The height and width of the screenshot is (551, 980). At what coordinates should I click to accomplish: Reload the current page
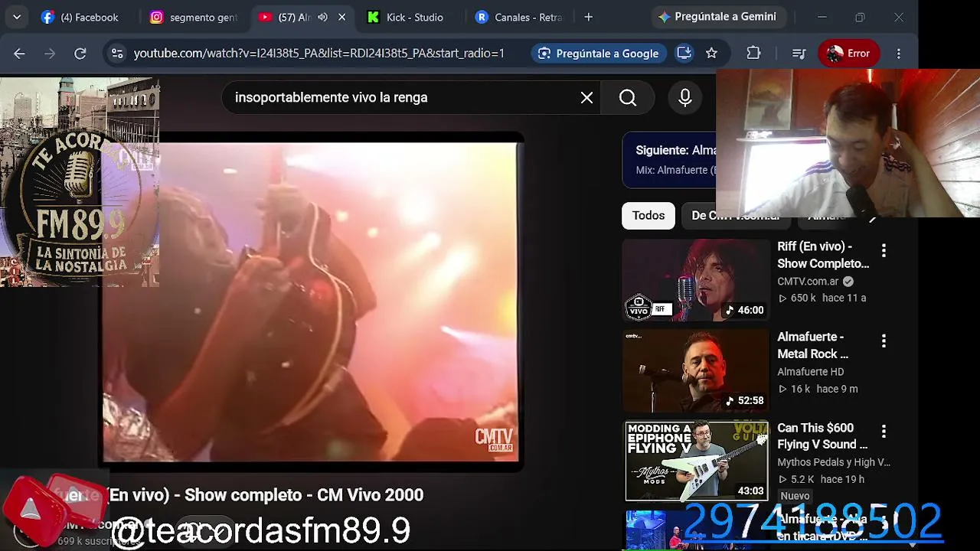(x=80, y=54)
